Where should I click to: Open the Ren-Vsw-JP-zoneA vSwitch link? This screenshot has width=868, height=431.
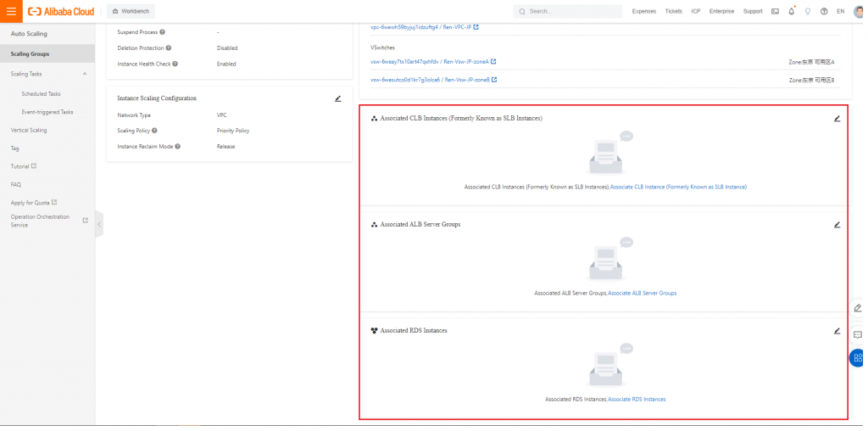coord(433,61)
